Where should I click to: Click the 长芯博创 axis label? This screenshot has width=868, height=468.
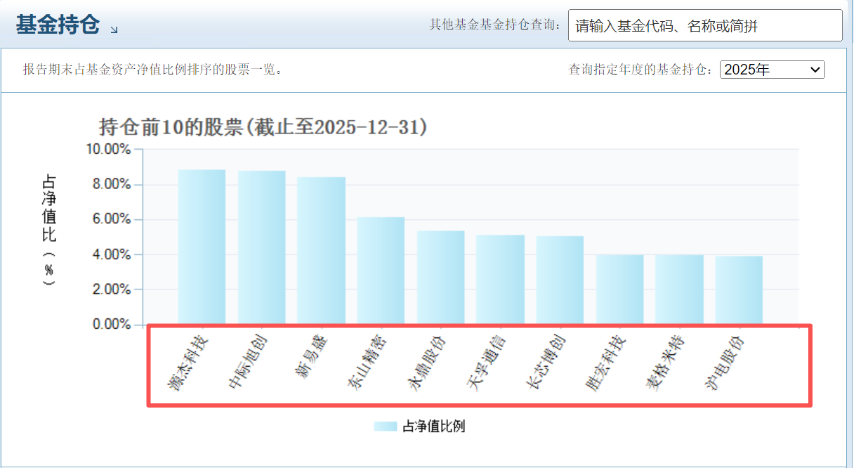coord(545,363)
